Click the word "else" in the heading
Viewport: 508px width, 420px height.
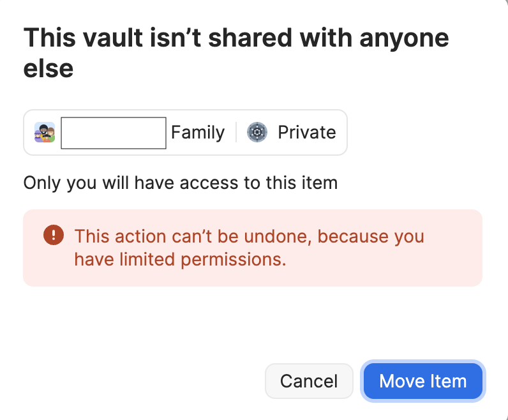click(x=49, y=68)
